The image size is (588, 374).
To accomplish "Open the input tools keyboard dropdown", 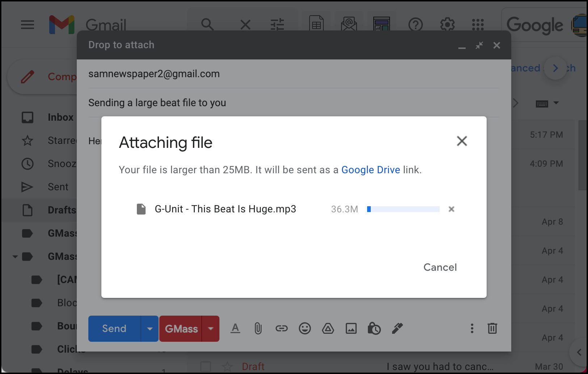I will (x=547, y=104).
